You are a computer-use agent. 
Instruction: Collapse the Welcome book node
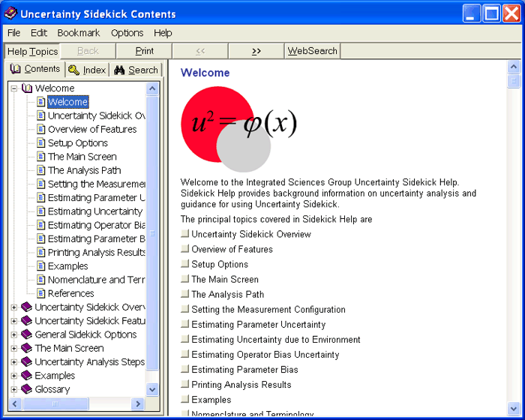coord(14,88)
